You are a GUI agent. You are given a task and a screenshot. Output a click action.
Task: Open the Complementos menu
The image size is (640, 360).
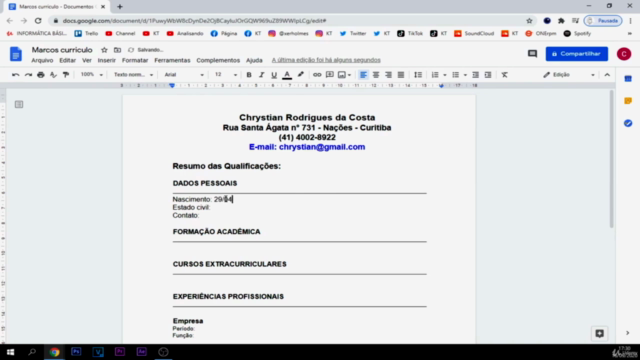(218, 60)
